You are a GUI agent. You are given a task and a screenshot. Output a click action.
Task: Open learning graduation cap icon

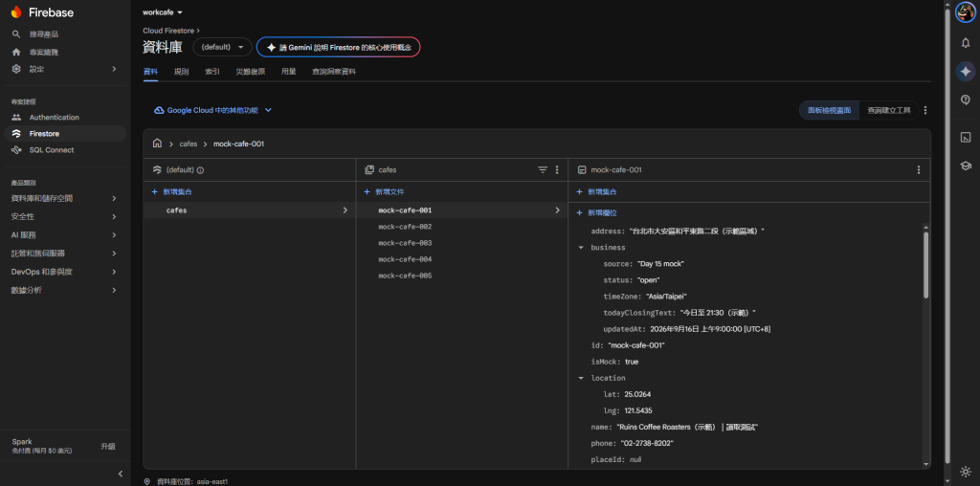pyautogui.click(x=965, y=166)
